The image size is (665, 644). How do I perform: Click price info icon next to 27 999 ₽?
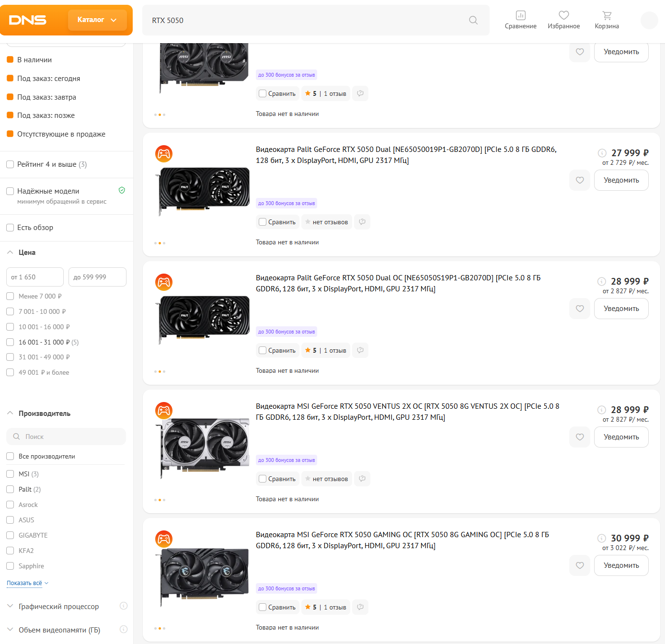coord(602,153)
